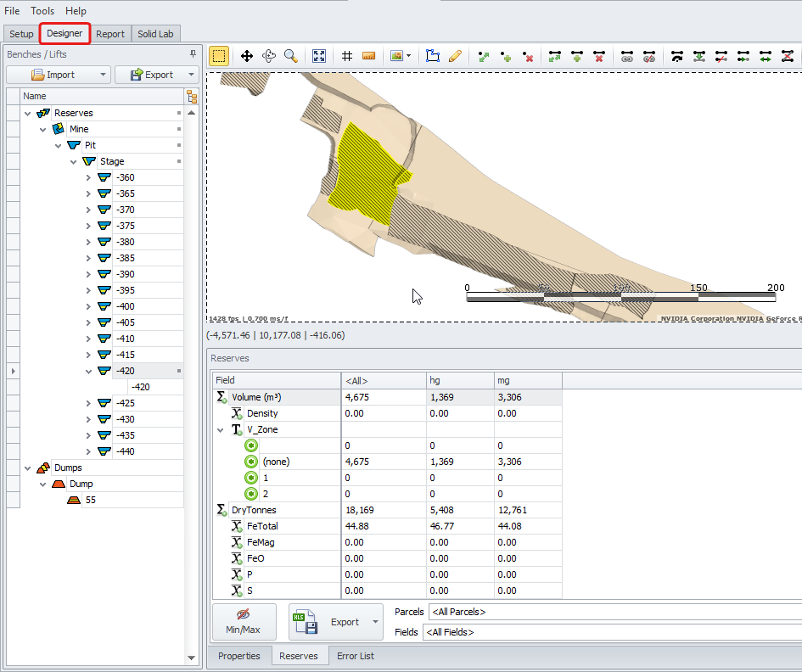This screenshot has width=802, height=672.
Task: Collapse the Dumps tree node
Action: pos(28,468)
